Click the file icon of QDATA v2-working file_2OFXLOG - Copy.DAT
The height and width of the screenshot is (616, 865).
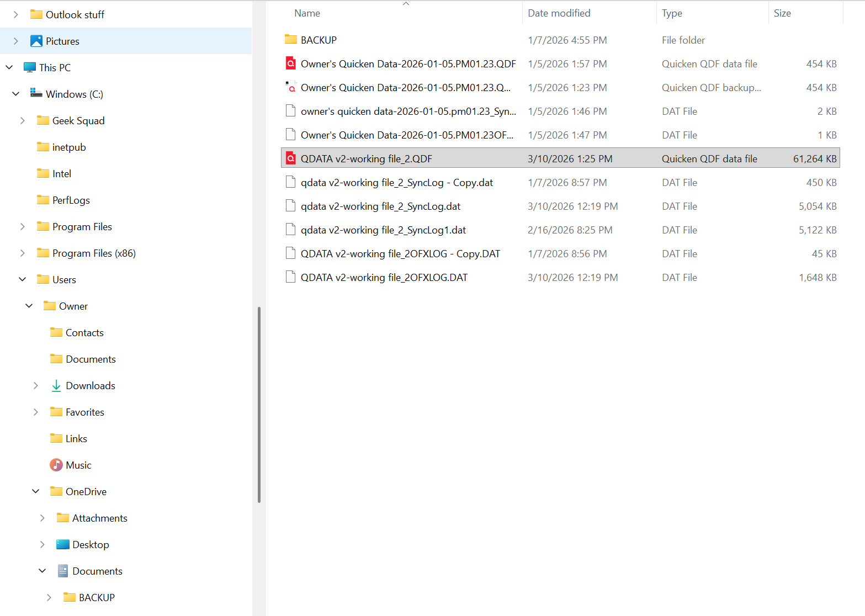pyautogui.click(x=290, y=254)
